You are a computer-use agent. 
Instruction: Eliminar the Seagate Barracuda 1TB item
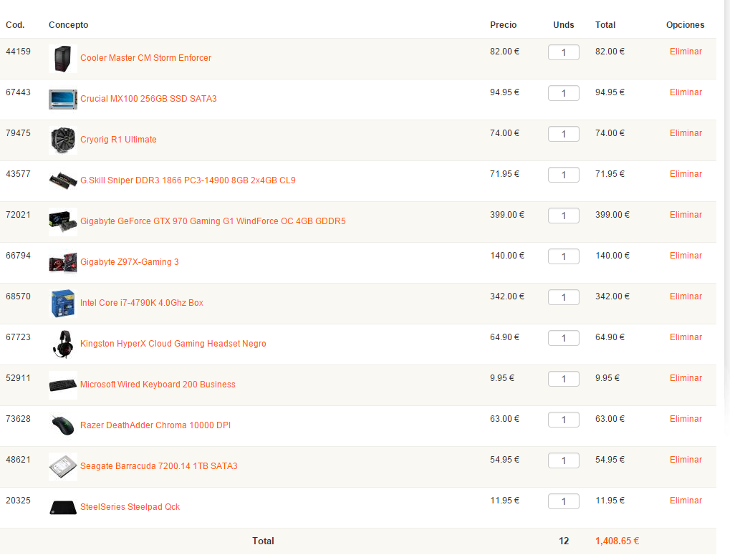(686, 460)
